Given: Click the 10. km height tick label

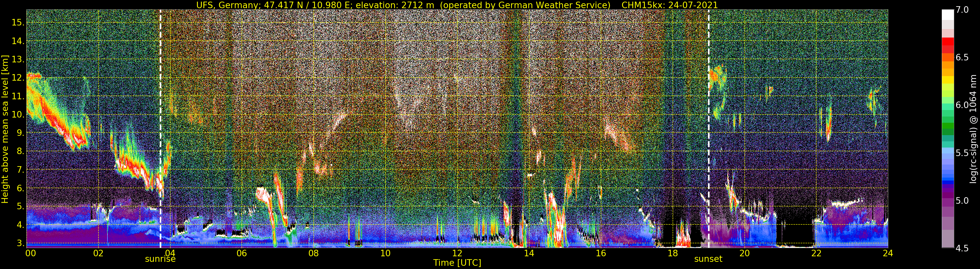Looking at the screenshot, I should (x=18, y=115).
